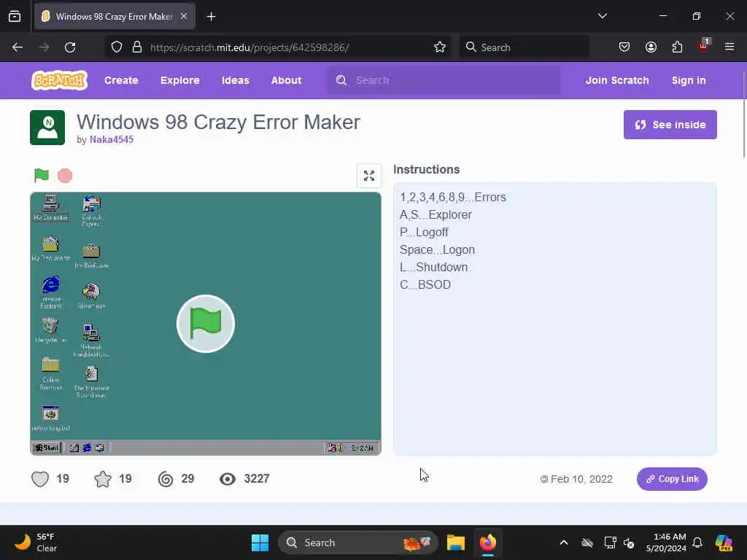
Task: Bookmark this page with the star
Action: point(440,47)
